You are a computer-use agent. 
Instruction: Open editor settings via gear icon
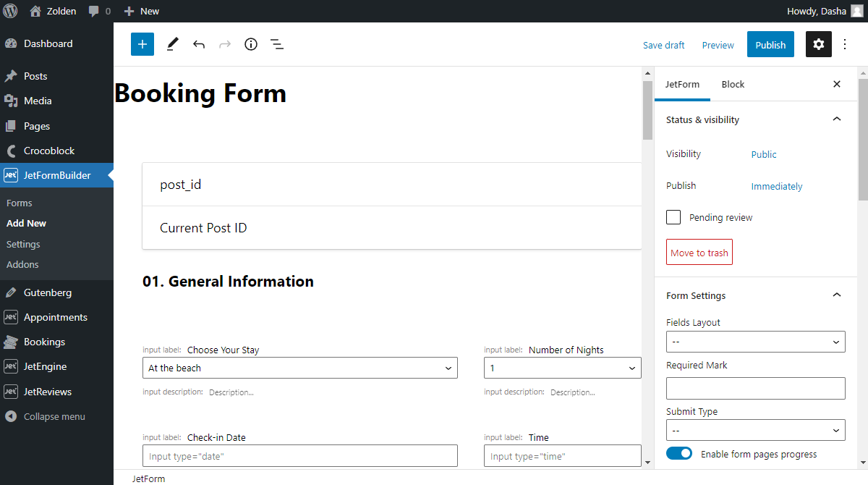[x=818, y=44]
